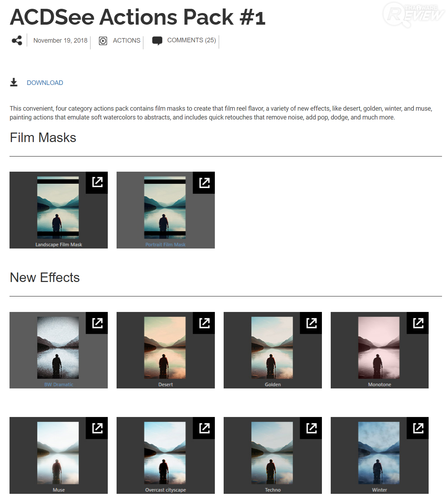
Task: Open Portrait Film Mask expand icon
Action: click(204, 183)
